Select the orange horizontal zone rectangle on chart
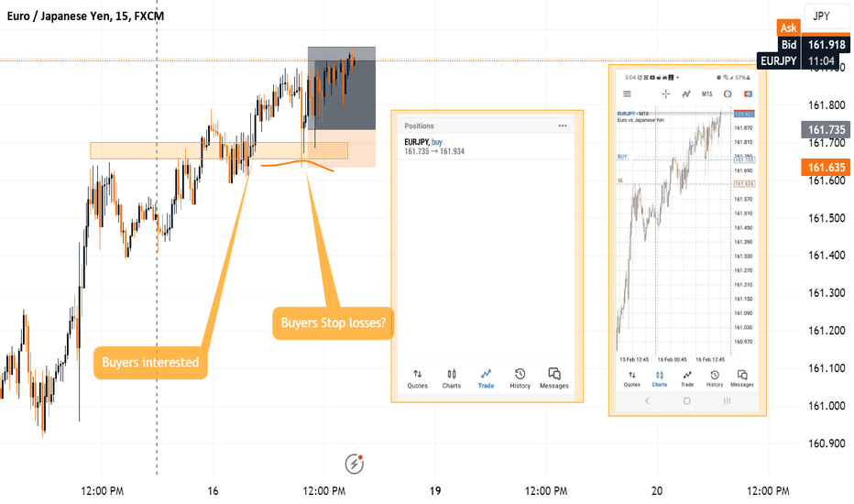The width and height of the screenshot is (854, 504). pyautogui.click(x=219, y=151)
